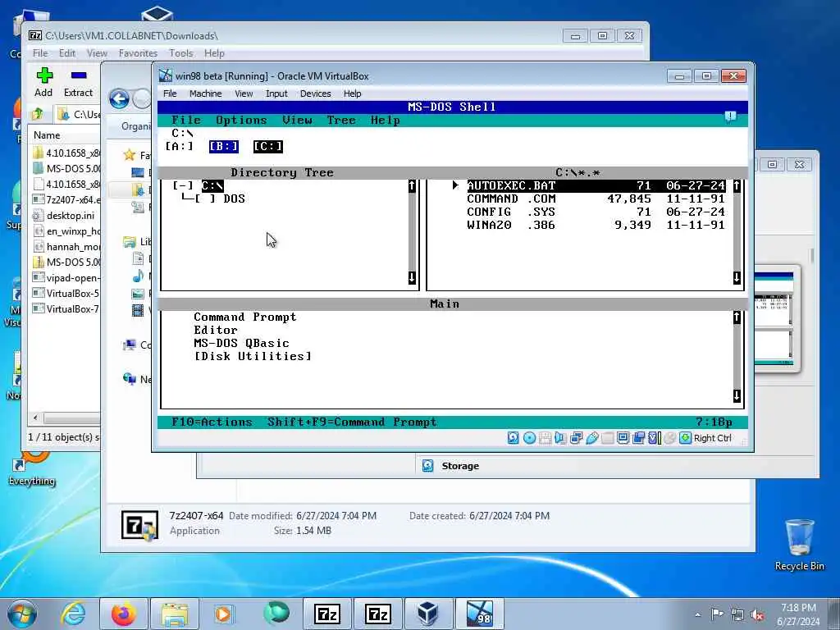Select COMMAND.COM in the file list
The height and width of the screenshot is (630, 840).
click(x=596, y=199)
